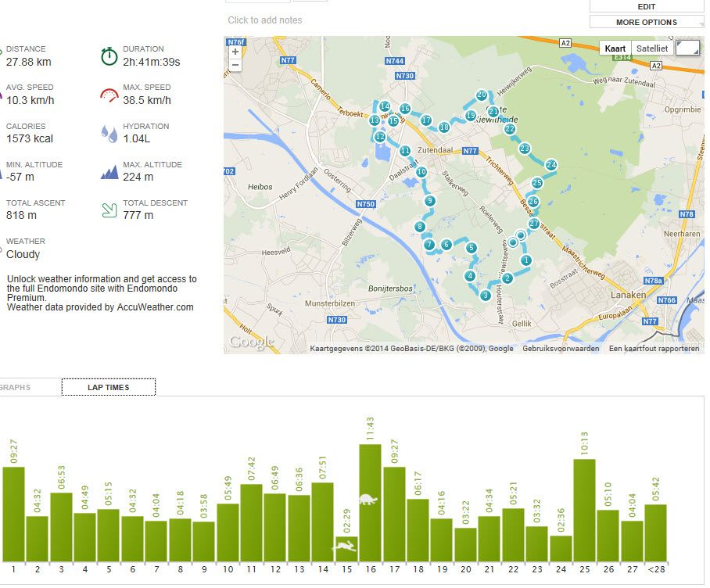Image resolution: width=710 pixels, height=588 pixels.
Task: Click the Total Descent arrow icon
Action: click(109, 210)
